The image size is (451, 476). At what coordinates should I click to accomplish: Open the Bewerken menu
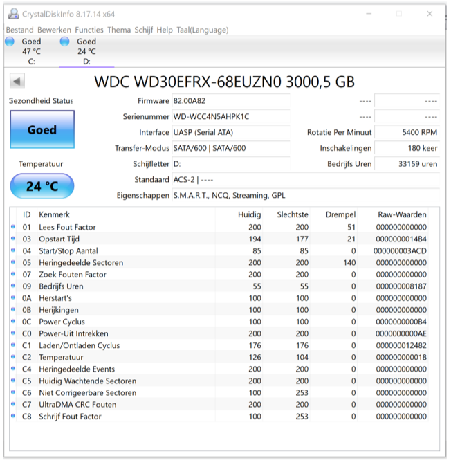pos(55,30)
